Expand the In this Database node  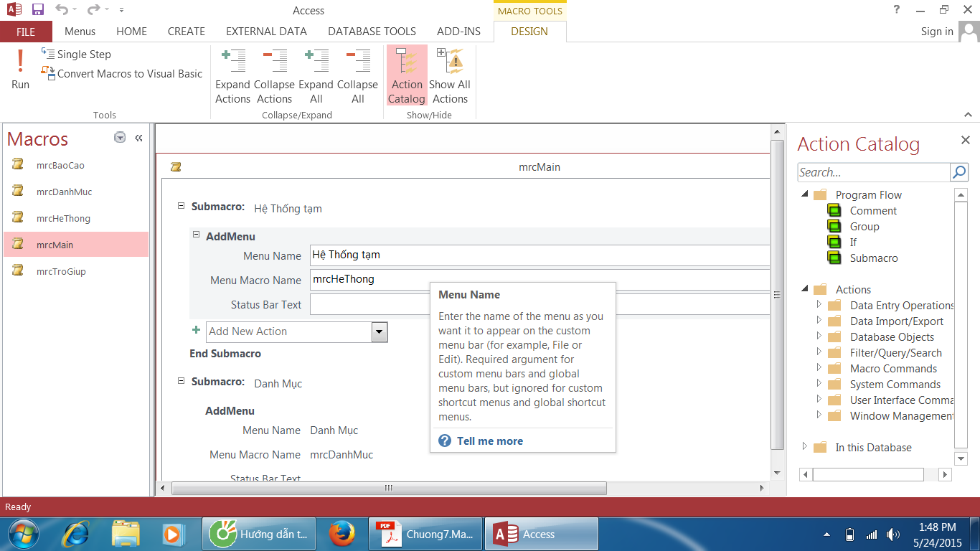pos(804,447)
